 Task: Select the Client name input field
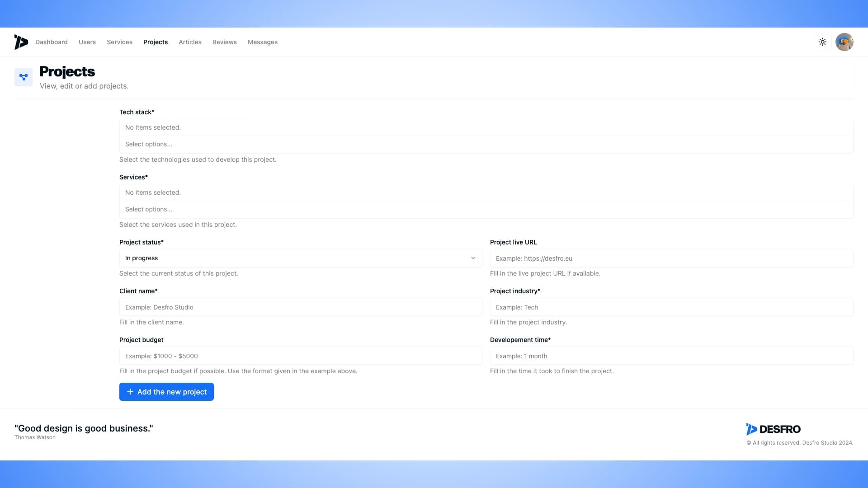(301, 307)
